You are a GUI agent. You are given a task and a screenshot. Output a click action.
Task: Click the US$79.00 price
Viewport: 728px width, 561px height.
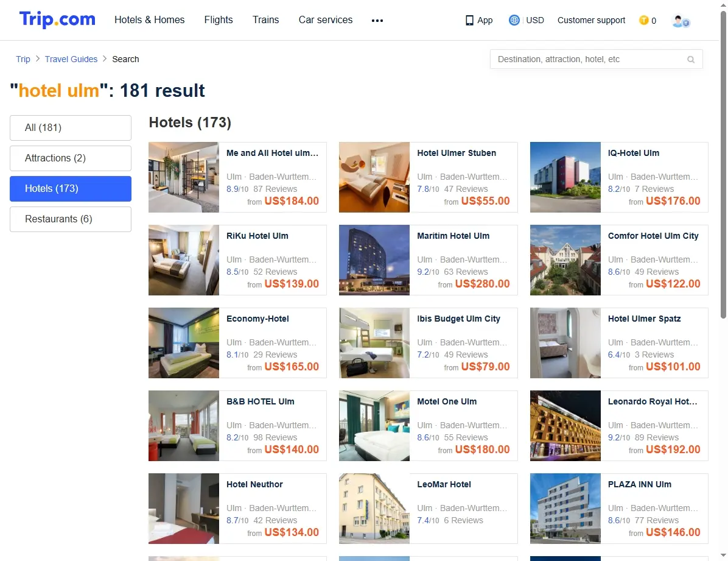485,366
